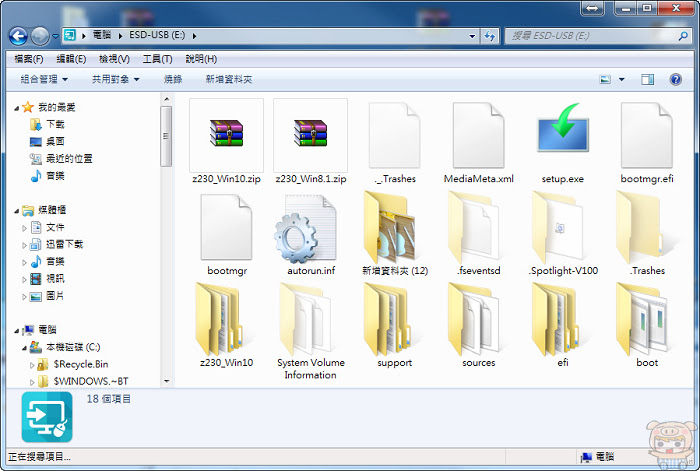Select 迅雷下載 in libraries
This screenshot has height=471, width=700.
click(65, 244)
